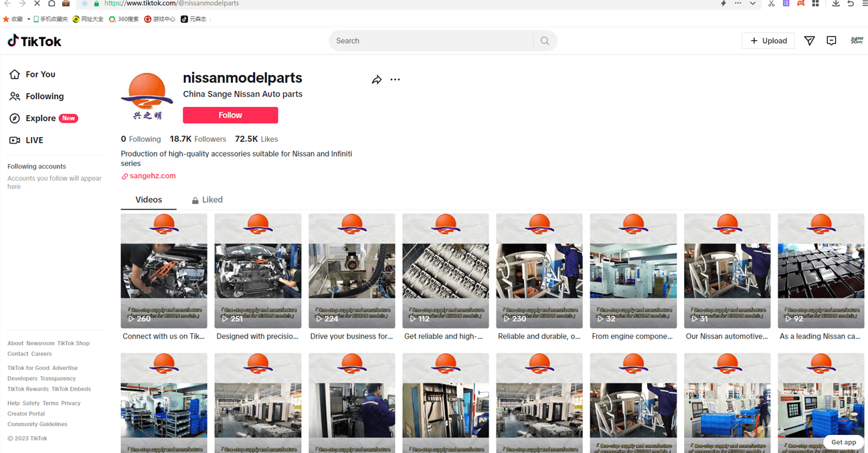Click the lightning bolt icon in address bar

coord(723,3)
